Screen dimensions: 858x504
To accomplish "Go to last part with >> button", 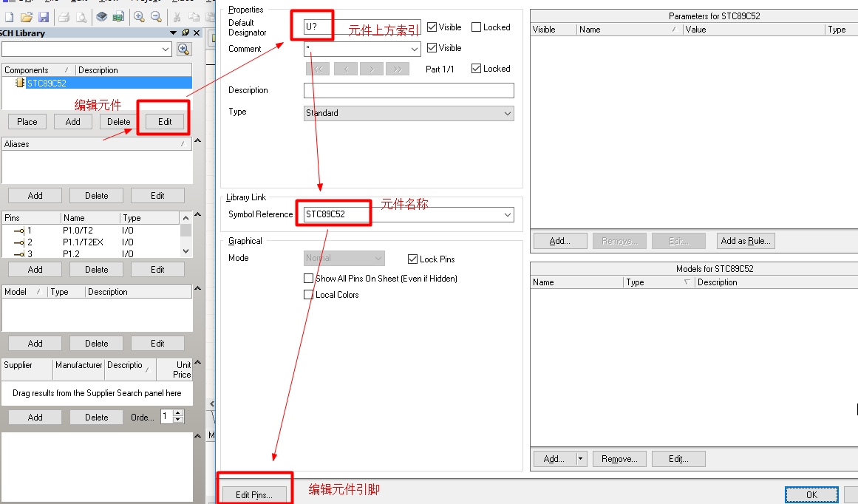I will 398,69.
